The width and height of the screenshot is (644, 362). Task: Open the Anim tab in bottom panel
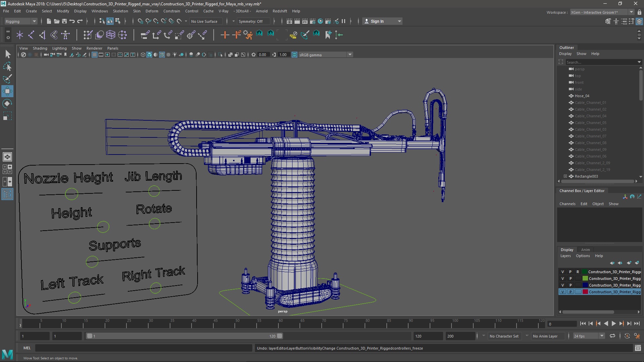click(585, 249)
